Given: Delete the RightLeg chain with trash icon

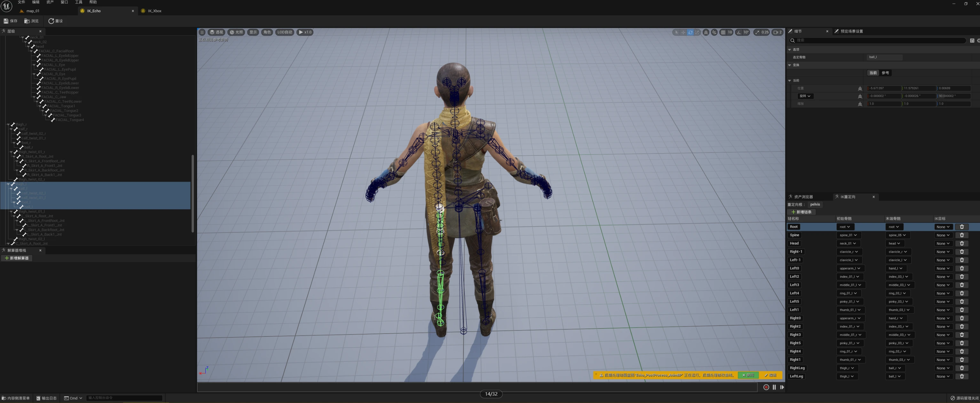Looking at the screenshot, I should pos(962,368).
